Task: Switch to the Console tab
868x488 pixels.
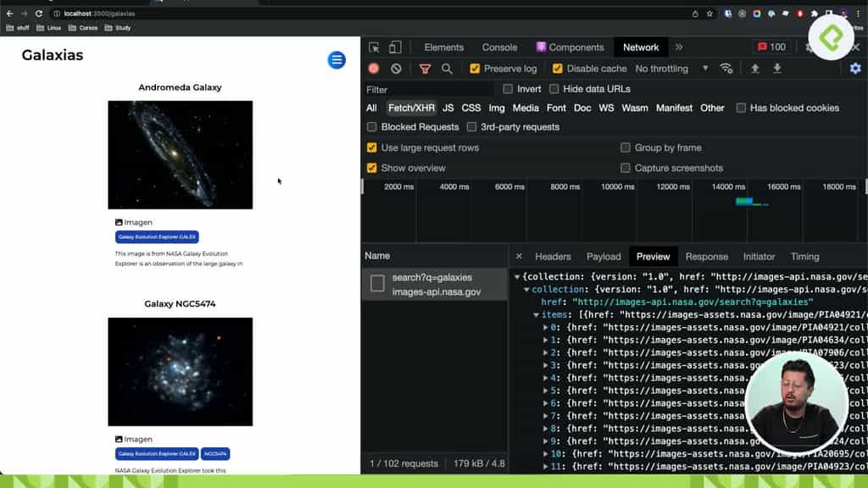Action: pos(499,47)
